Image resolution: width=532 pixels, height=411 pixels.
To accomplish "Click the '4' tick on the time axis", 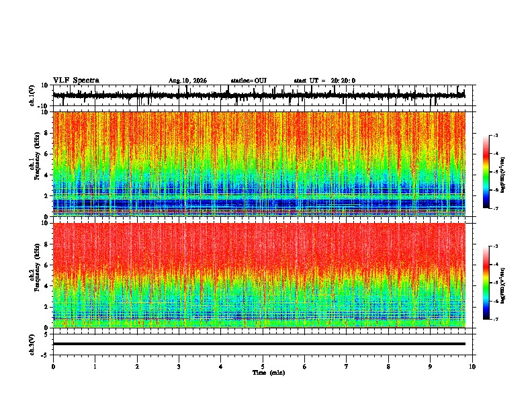I will tap(221, 367).
